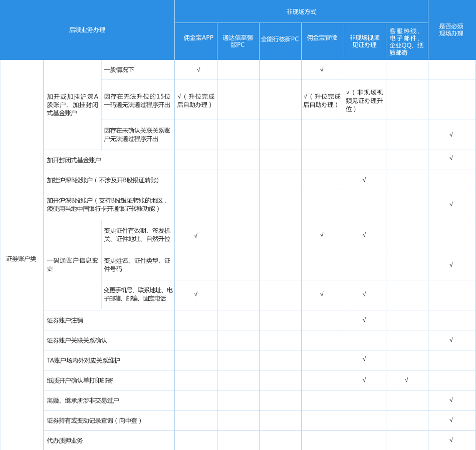Click the 变更姓名、证件类型、证件号码 row label
Viewport: 476px width, 450px height.
coord(138,265)
